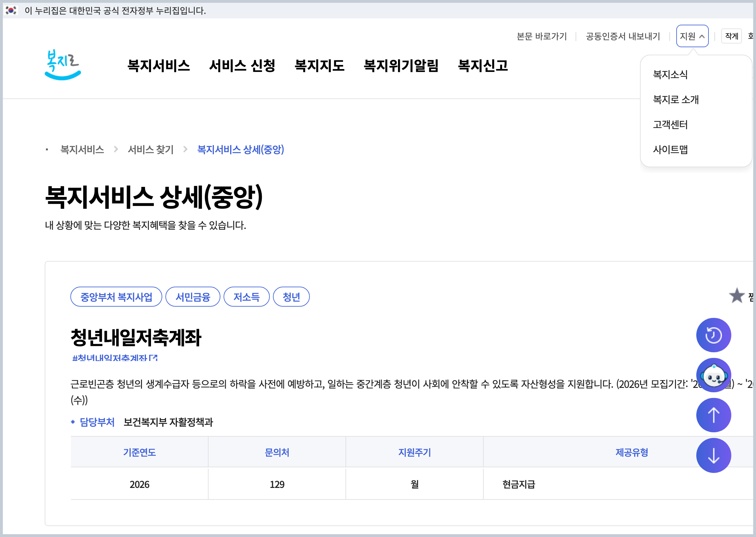Click the 지원주기 column header

tap(414, 452)
